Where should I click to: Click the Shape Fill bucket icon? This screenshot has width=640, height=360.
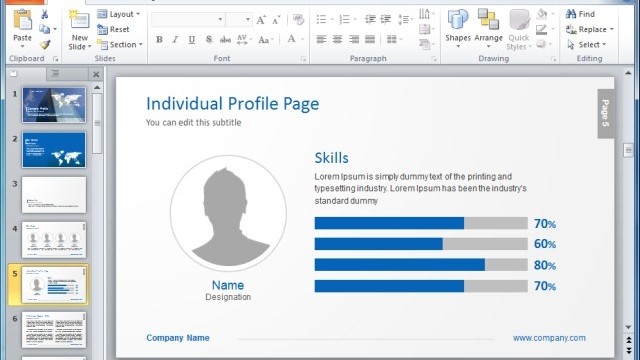542,14
